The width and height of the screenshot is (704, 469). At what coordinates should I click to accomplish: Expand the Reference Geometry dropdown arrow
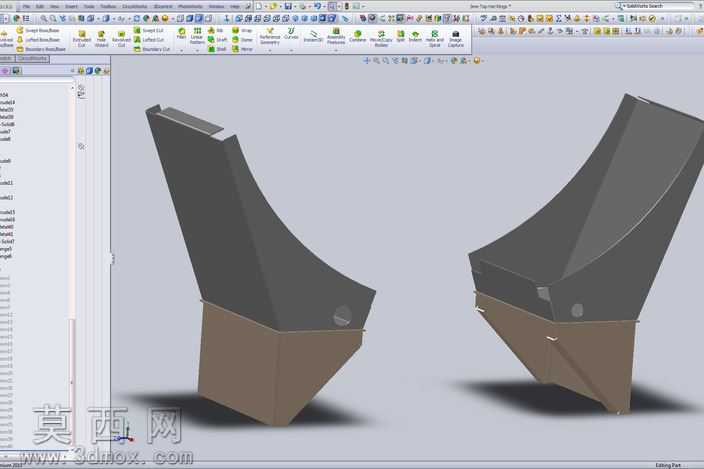(x=270, y=50)
